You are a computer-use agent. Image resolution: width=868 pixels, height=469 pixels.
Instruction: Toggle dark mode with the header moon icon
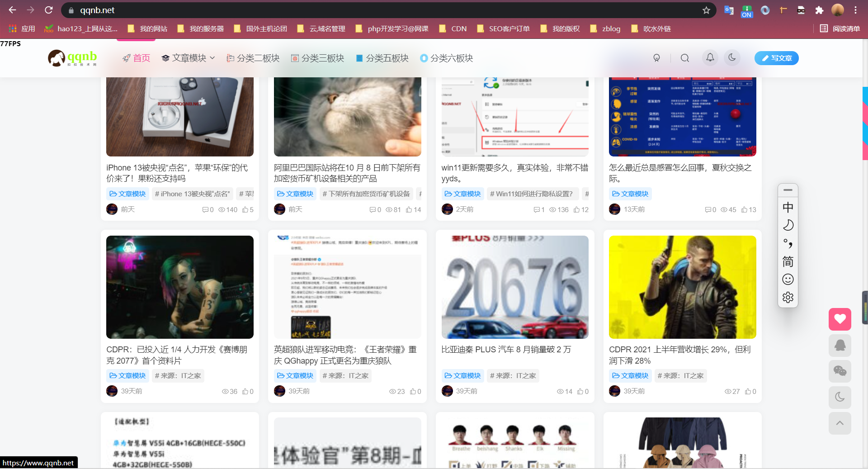732,58
